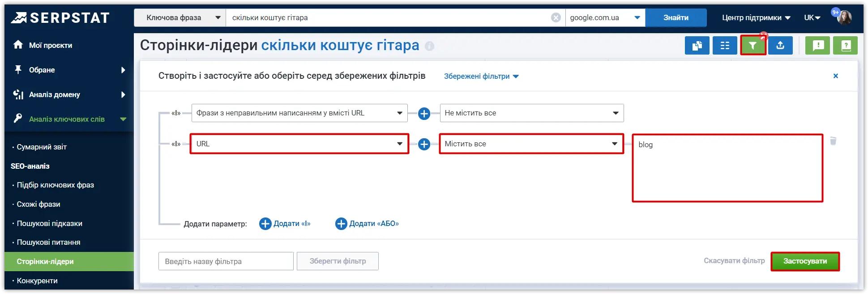Open the Ключова фраза search type dropdown
Viewport: 868px width, 294px height.
(x=180, y=17)
